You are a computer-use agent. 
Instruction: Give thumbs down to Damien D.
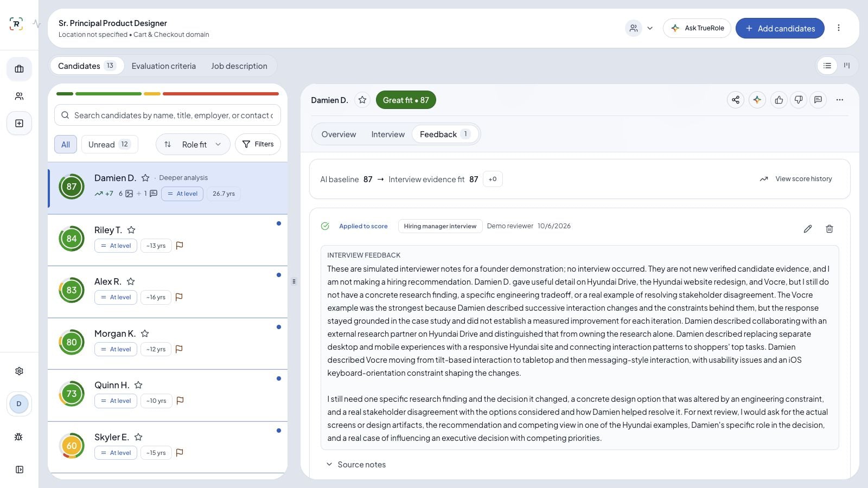799,100
